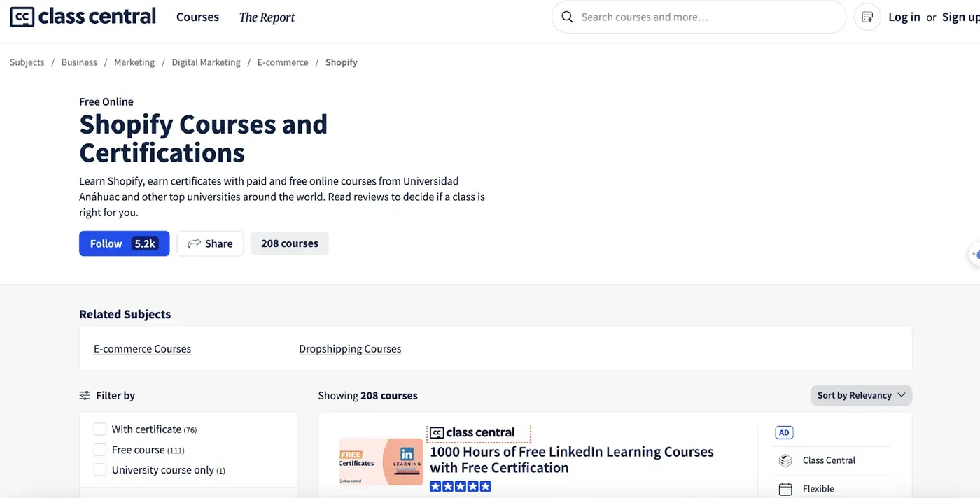Open the Courses menu

197,17
